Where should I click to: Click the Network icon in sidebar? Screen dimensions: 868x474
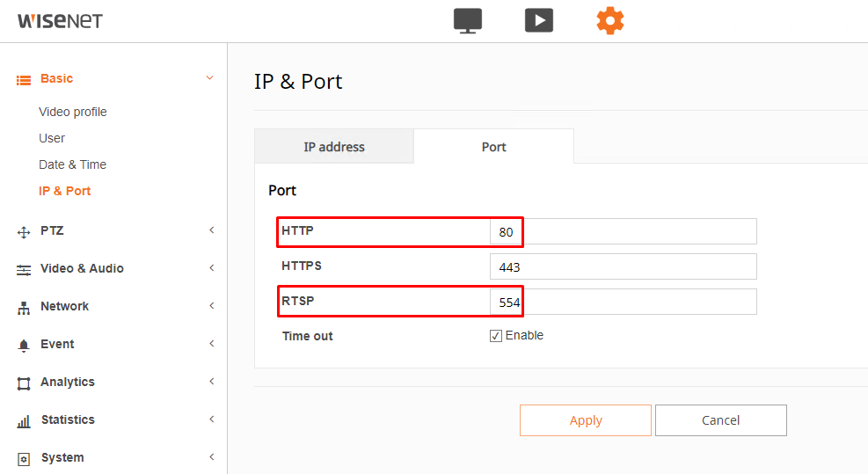pyautogui.click(x=24, y=307)
